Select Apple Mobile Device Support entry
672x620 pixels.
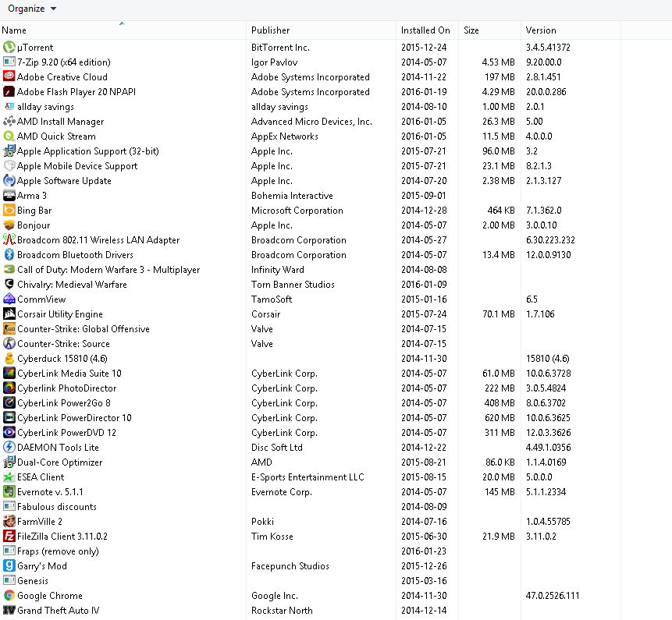(77, 165)
